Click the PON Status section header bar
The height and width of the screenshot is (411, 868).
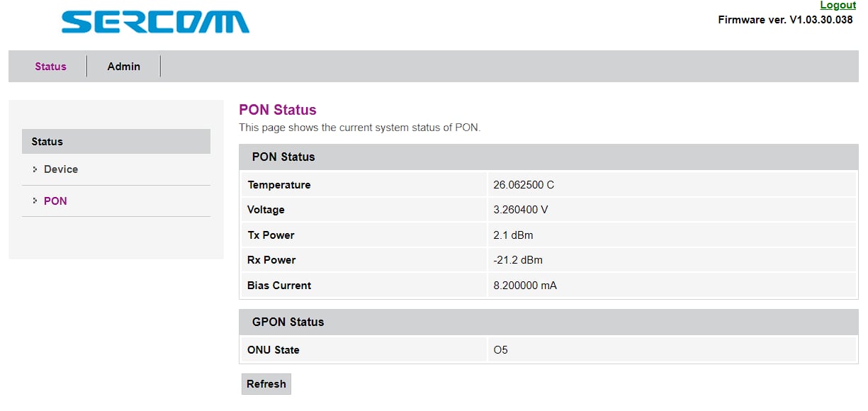(x=548, y=157)
